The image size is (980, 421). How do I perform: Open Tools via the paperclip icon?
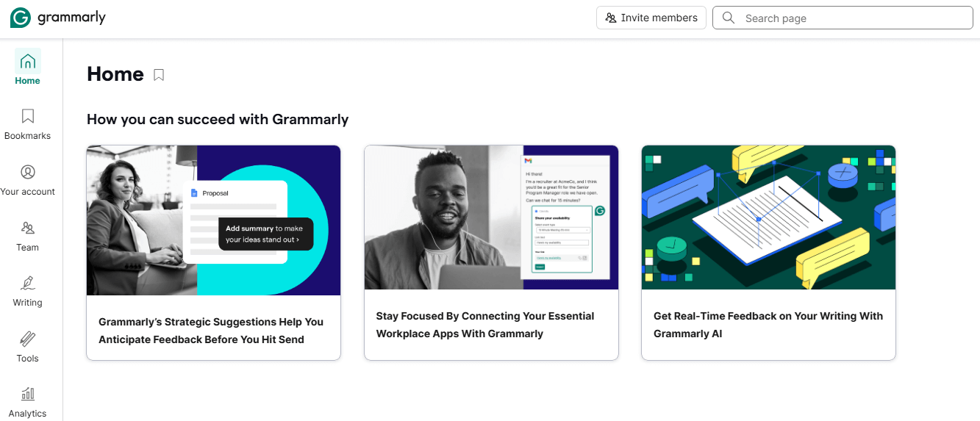click(28, 339)
